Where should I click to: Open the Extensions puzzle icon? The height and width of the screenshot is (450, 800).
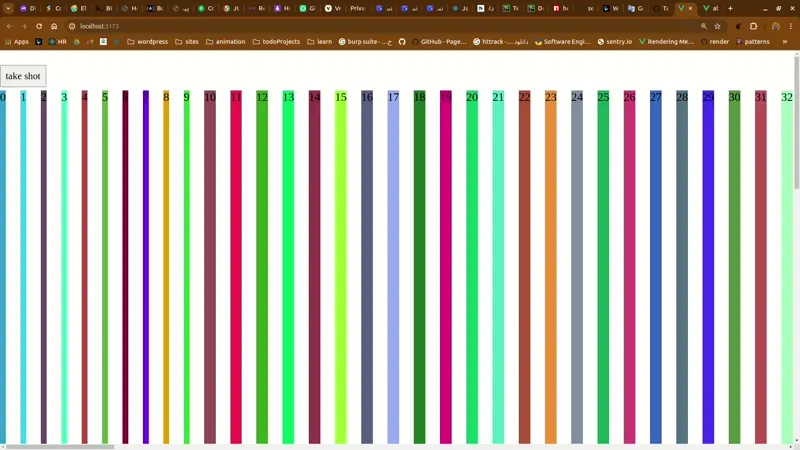point(754,26)
